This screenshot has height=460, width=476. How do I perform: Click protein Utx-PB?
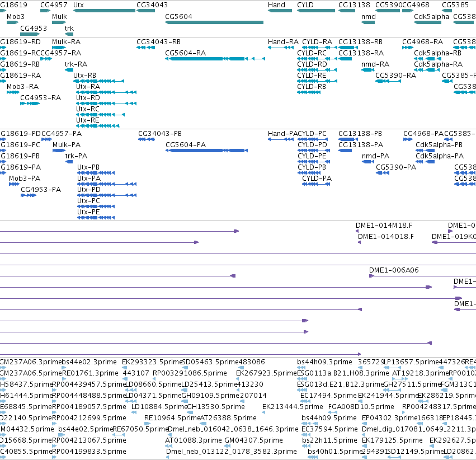click(x=96, y=173)
